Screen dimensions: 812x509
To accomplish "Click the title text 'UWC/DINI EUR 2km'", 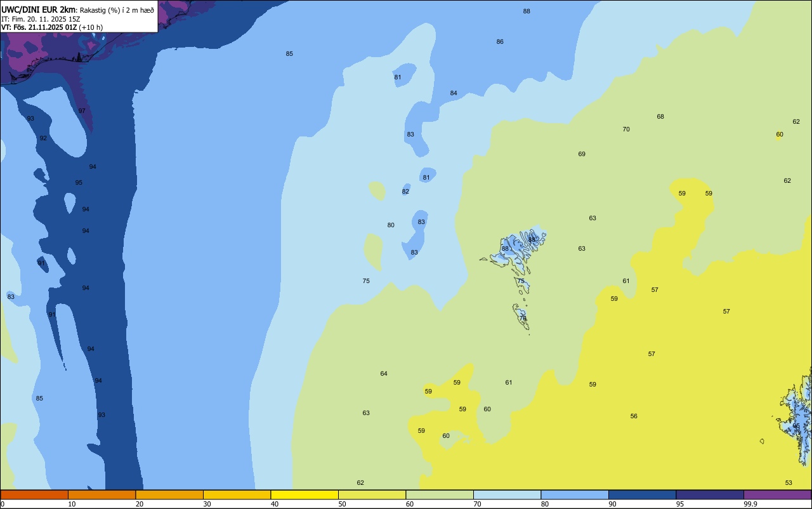I will pyautogui.click(x=38, y=10).
